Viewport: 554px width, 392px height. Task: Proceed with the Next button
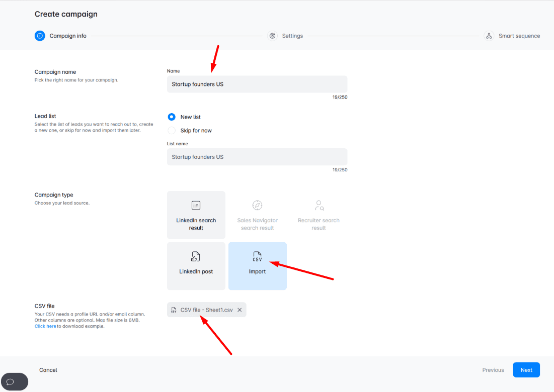[526, 370]
